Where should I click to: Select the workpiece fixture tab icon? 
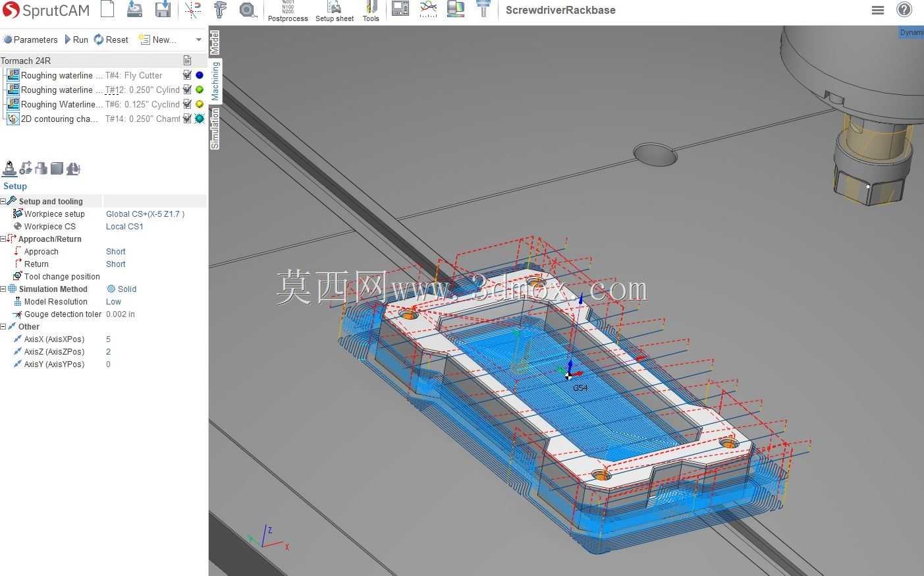tap(41, 169)
